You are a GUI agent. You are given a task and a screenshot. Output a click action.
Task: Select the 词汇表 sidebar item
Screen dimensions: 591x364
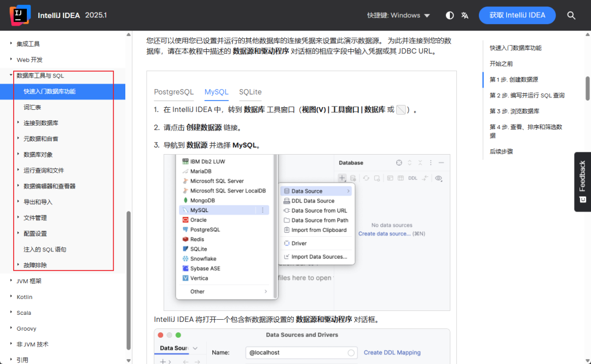tap(32, 107)
